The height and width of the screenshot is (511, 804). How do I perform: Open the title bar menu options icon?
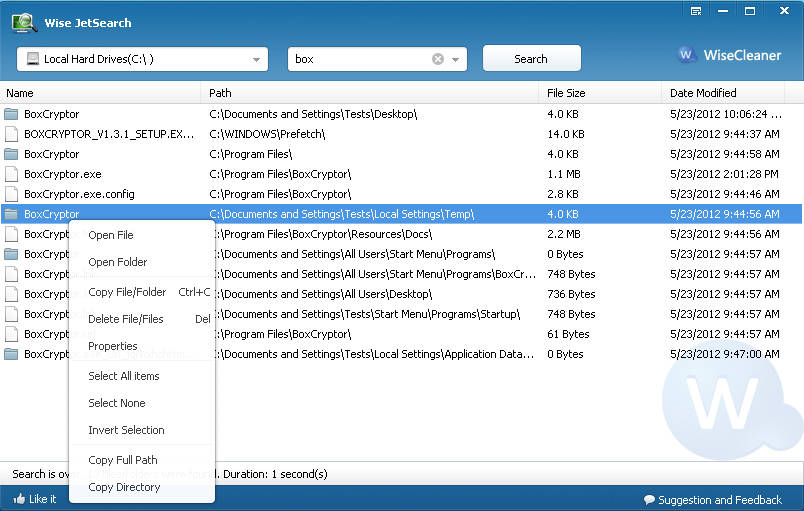click(x=696, y=11)
